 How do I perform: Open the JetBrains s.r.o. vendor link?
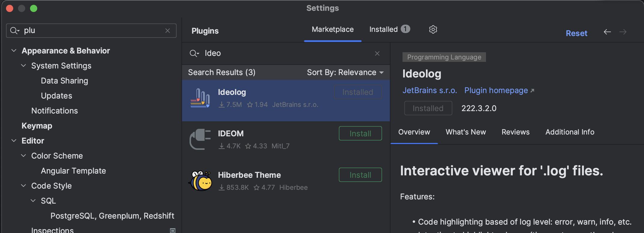pyautogui.click(x=430, y=90)
